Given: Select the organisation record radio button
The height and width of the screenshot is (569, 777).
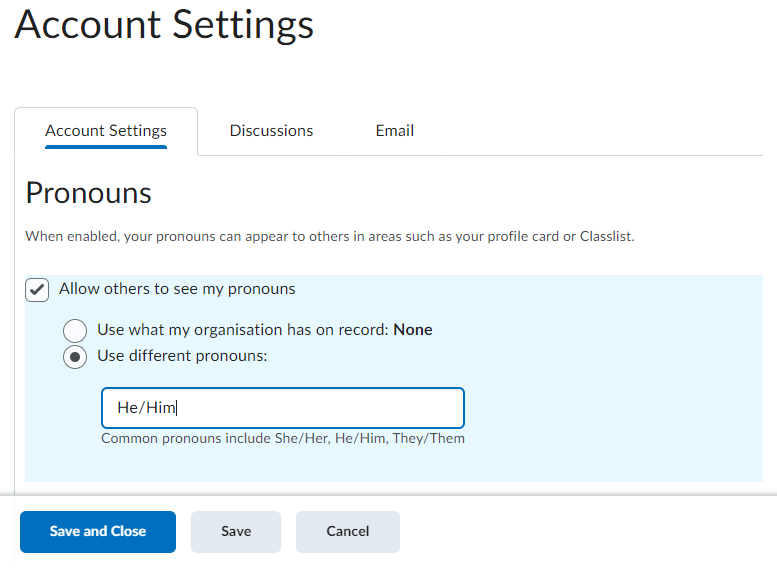Looking at the screenshot, I should coord(75,330).
